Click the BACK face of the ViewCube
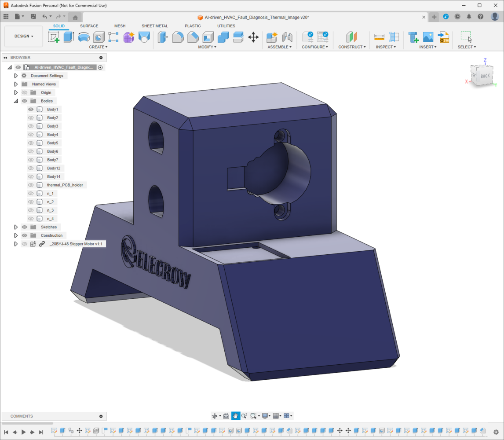This screenshot has width=504, height=440. [485, 76]
